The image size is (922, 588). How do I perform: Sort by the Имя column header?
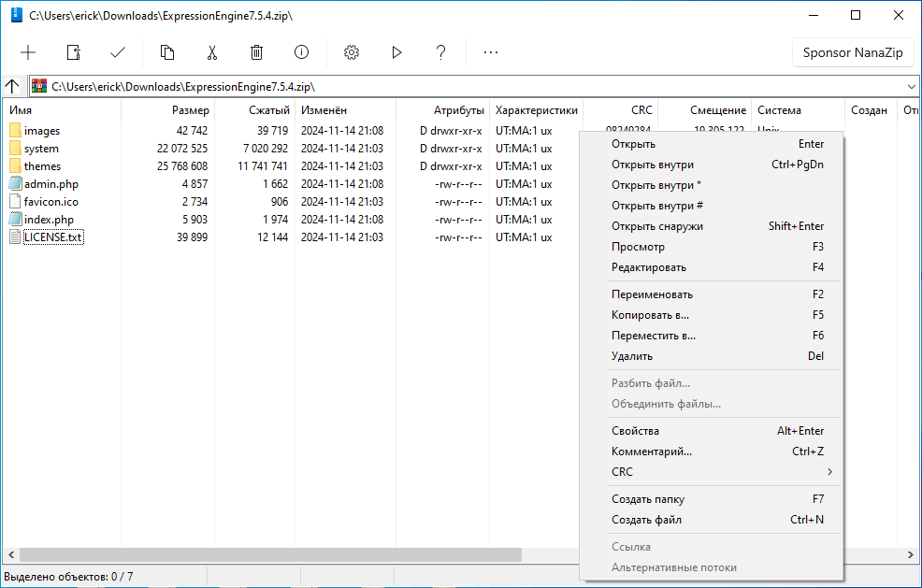(x=63, y=110)
